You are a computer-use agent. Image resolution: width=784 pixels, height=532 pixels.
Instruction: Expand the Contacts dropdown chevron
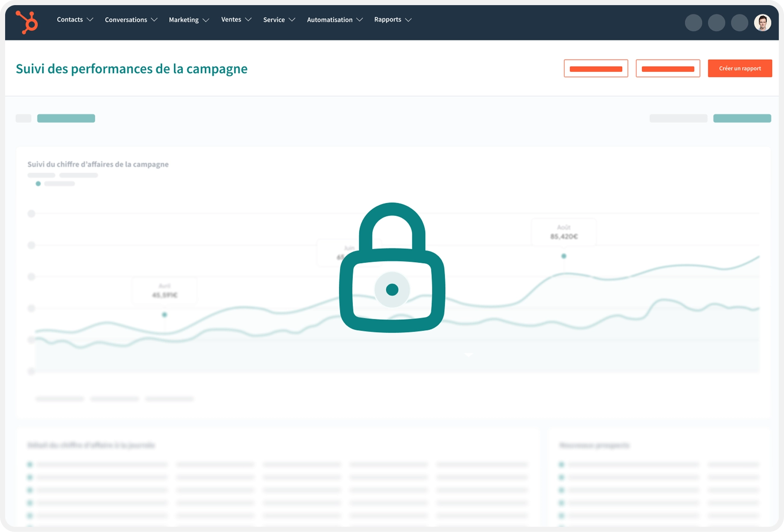[90, 20]
